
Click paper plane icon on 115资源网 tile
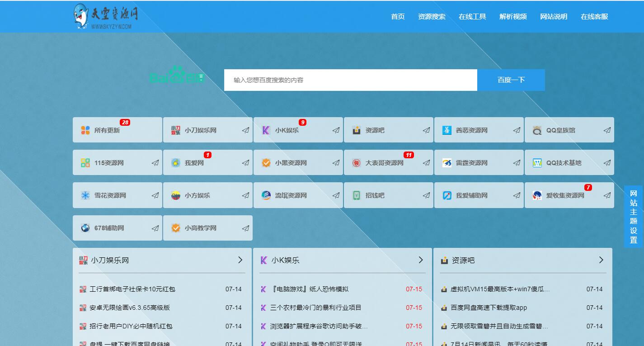pyautogui.click(x=155, y=163)
